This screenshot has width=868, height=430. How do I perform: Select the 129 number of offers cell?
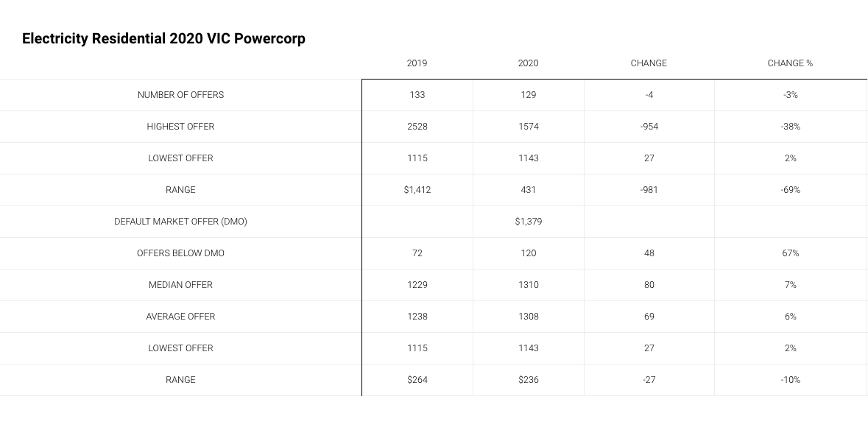click(x=528, y=95)
